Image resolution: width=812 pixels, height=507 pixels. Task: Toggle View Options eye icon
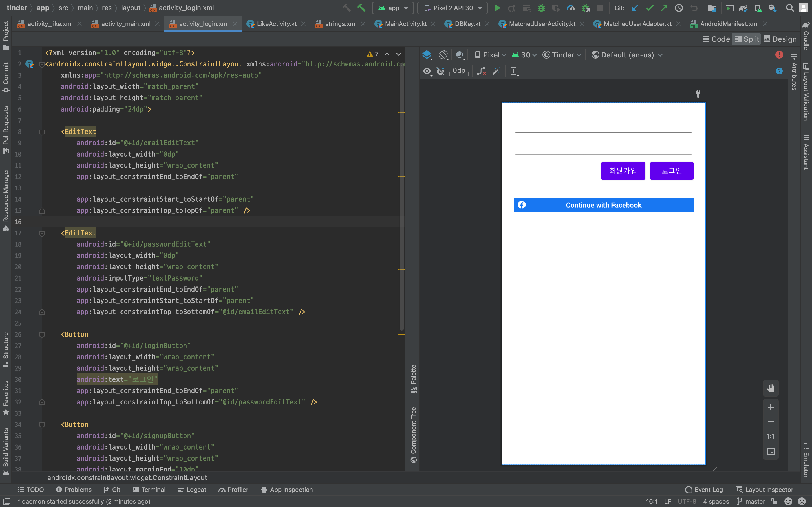point(427,71)
